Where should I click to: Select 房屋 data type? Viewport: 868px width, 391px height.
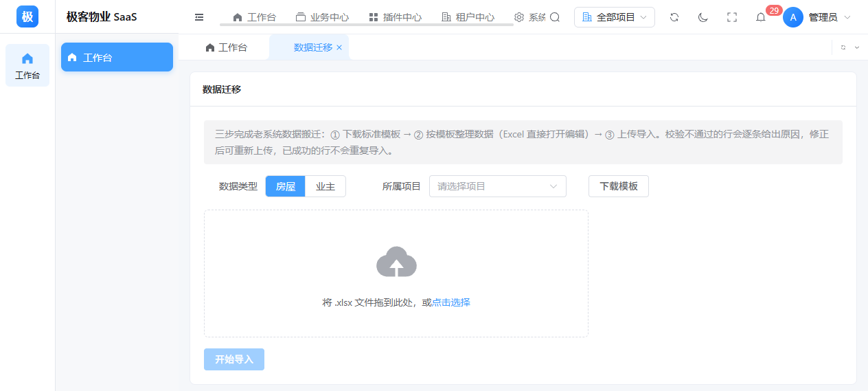pos(286,186)
